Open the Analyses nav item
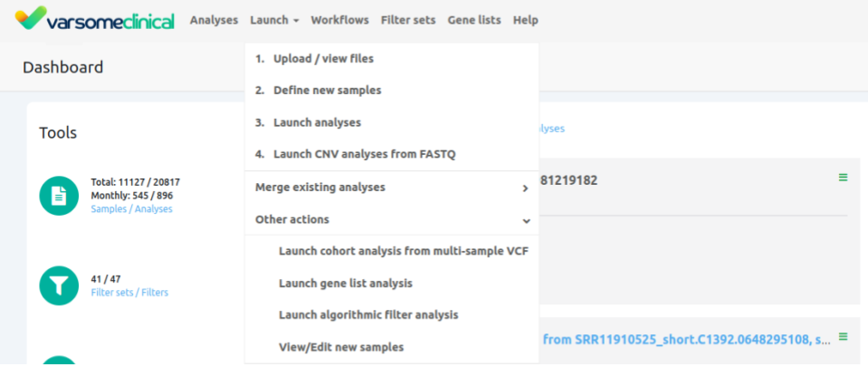The height and width of the screenshot is (367, 868). point(214,20)
